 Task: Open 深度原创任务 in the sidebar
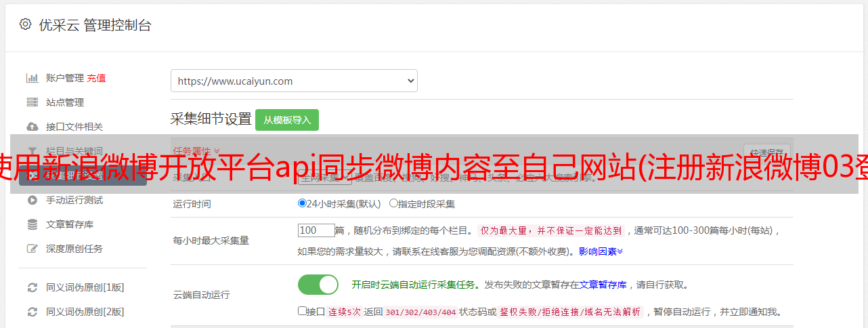74,249
